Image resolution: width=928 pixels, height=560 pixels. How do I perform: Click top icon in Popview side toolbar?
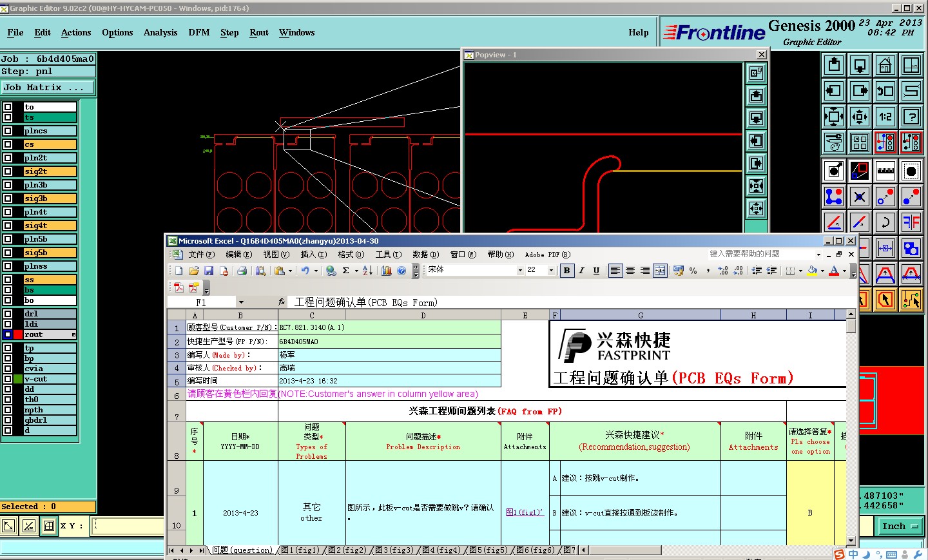click(x=757, y=73)
